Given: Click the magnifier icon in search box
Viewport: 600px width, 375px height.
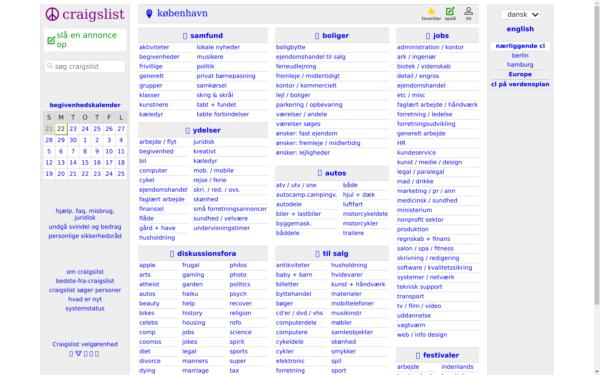Looking at the screenshot, I should pyautogui.click(x=50, y=66).
